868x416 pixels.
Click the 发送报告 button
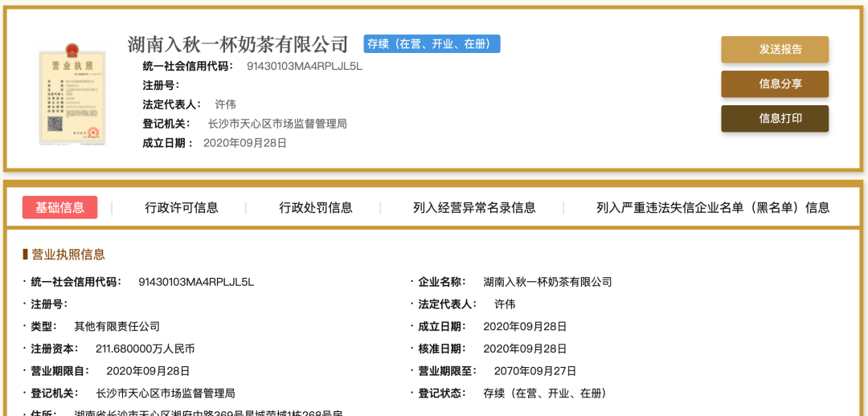[x=775, y=49]
